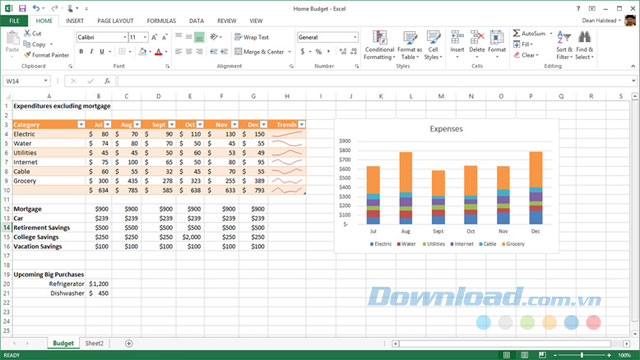Viewport: 640px width, 360px height.
Task: Toggle Italic formatting
Action: (91, 51)
